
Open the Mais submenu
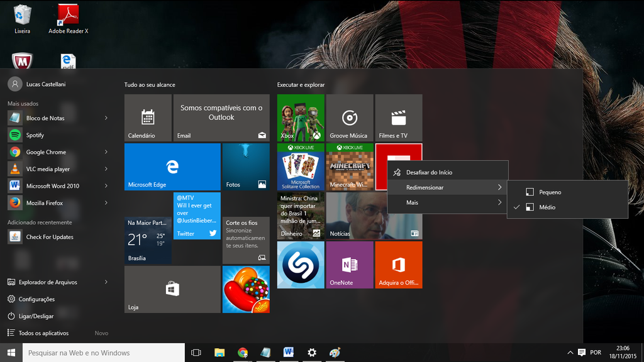click(448, 202)
